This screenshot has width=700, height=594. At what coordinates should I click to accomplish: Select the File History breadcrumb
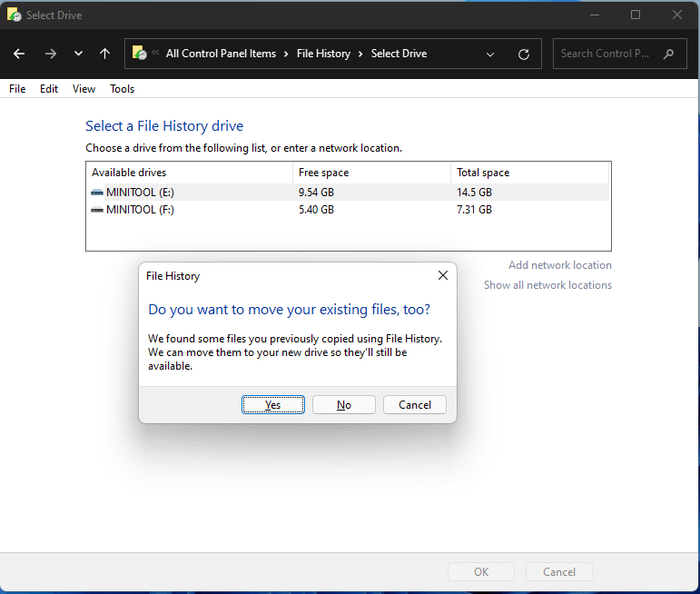pos(323,54)
